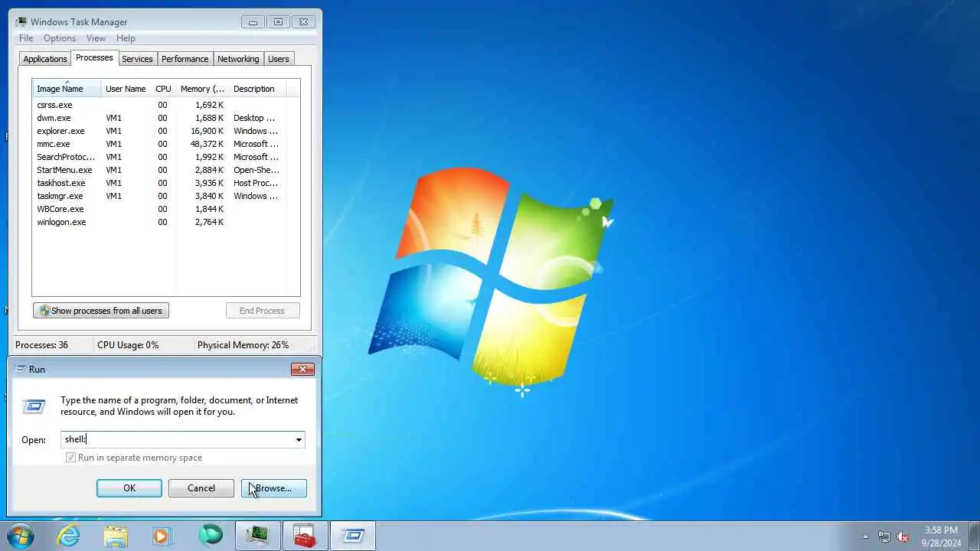Screen dimensions: 980x551
Task: Expand the Open combo box dropdown arrow
Action: click(299, 439)
